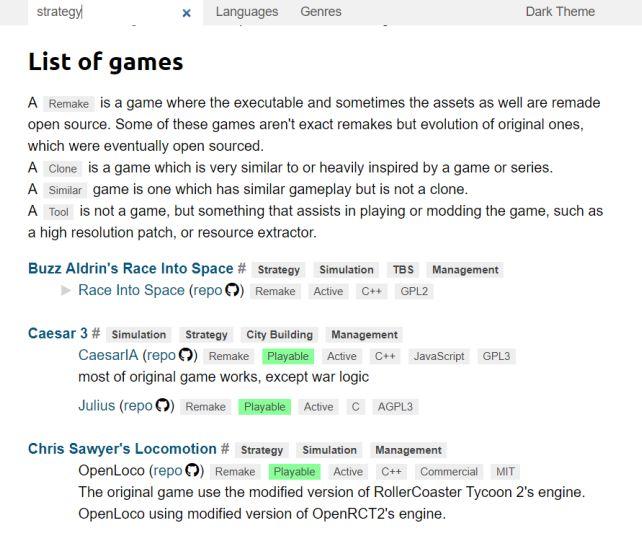Click the Remake label in the description
The width and height of the screenshot is (642, 543).
point(69,104)
